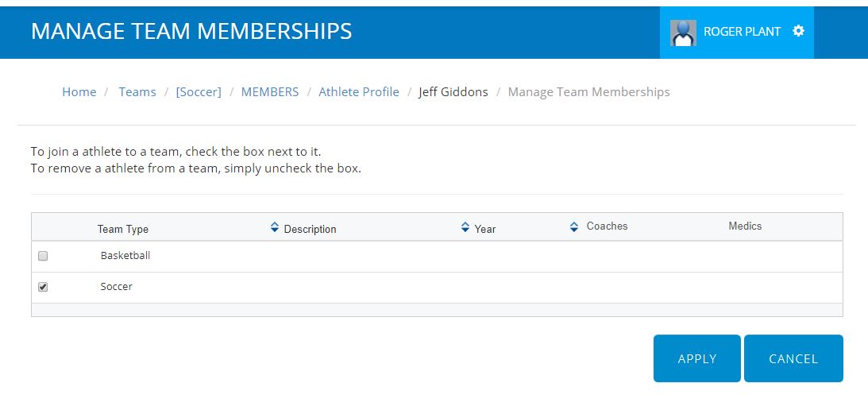This screenshot has width=868, height=414.
Task: Click the Team Type column header
Action: point(123,230)
